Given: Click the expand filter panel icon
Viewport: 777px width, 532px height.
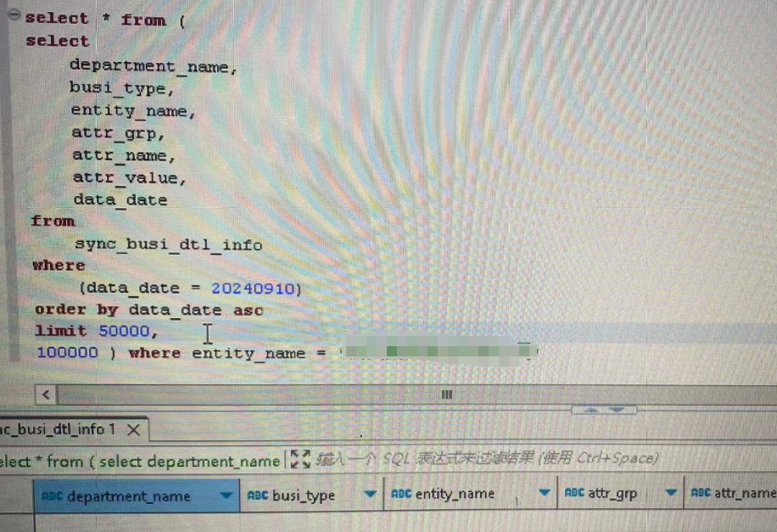Looking at the screenshot, I should [300, 459].
